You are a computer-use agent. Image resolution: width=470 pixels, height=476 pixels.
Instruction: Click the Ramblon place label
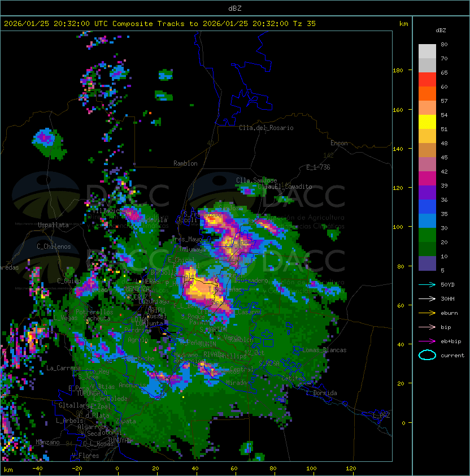pos(185,163)
